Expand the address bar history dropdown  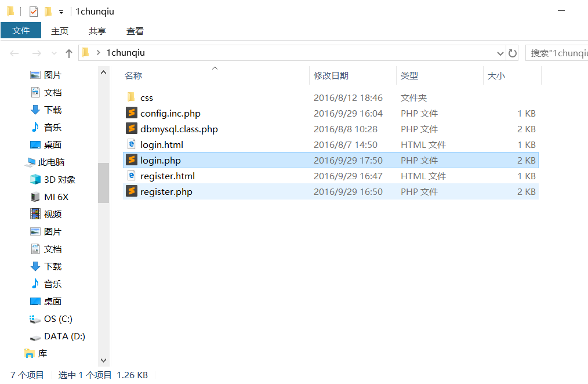pyautogui.click(x=500, y=53)
